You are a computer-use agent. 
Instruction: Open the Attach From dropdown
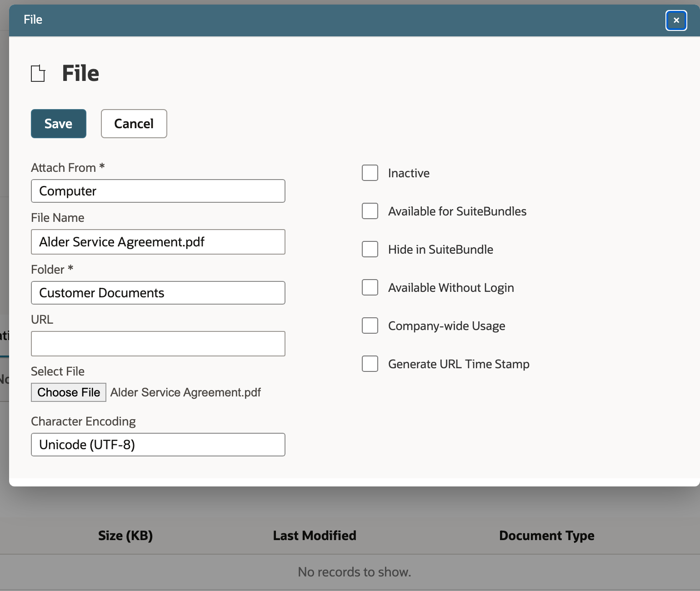pyautogui.click(x=158, y=191)
